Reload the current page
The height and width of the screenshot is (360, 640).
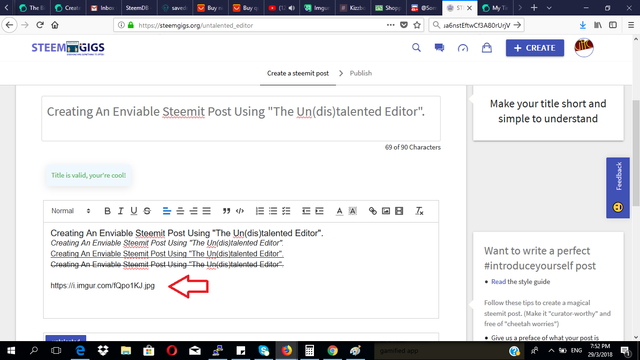(40, 25)
